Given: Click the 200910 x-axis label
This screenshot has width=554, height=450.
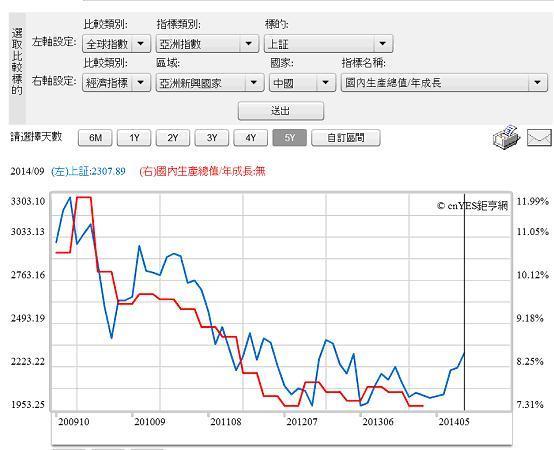Looking at the screenshot, I should point(74,422).
